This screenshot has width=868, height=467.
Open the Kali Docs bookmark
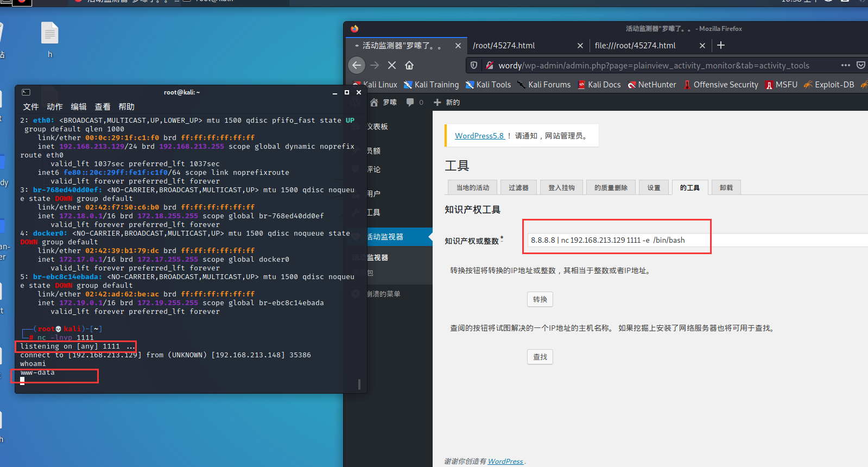pos(599,85)
